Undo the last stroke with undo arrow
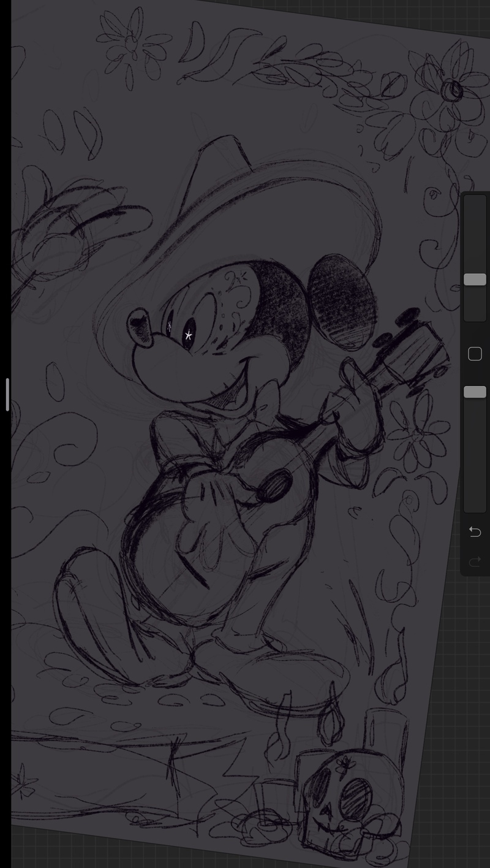Viewport: 490px width, 868px height. (475, 531)
